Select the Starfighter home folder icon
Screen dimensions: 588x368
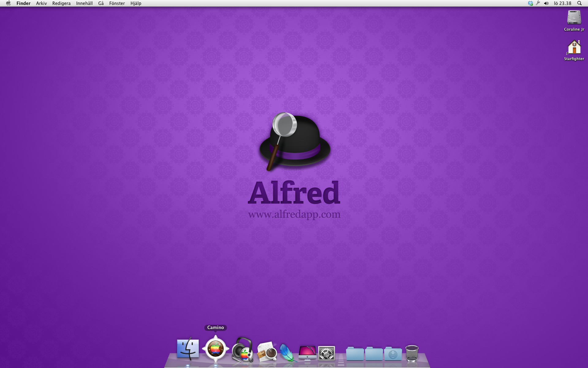coord(574,47)
